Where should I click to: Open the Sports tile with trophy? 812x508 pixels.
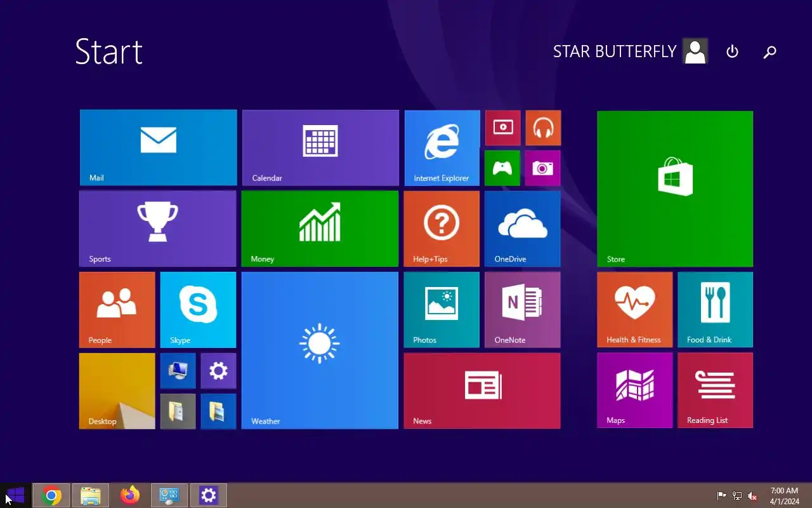(158, 229)
